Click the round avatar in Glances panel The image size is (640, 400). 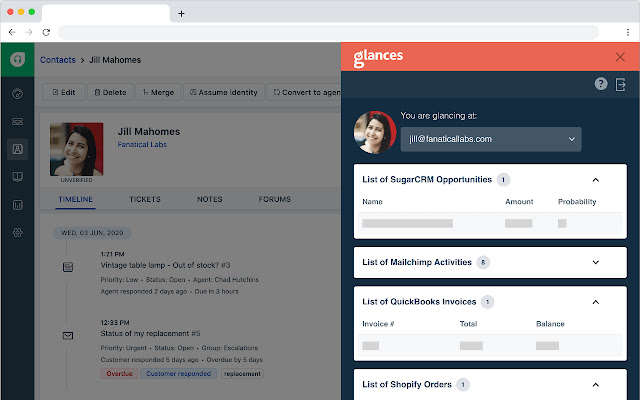[375, 132]
